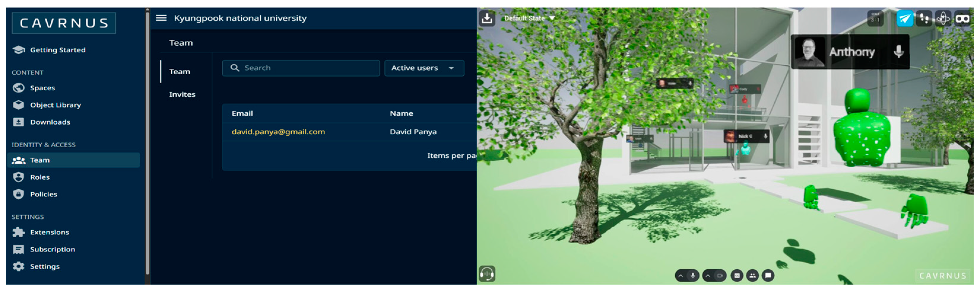Open the Active users filter dropdown
Image resolution: width=980 pixels, height=293 pixels.
pyautogui.click(x=424, y=68)
